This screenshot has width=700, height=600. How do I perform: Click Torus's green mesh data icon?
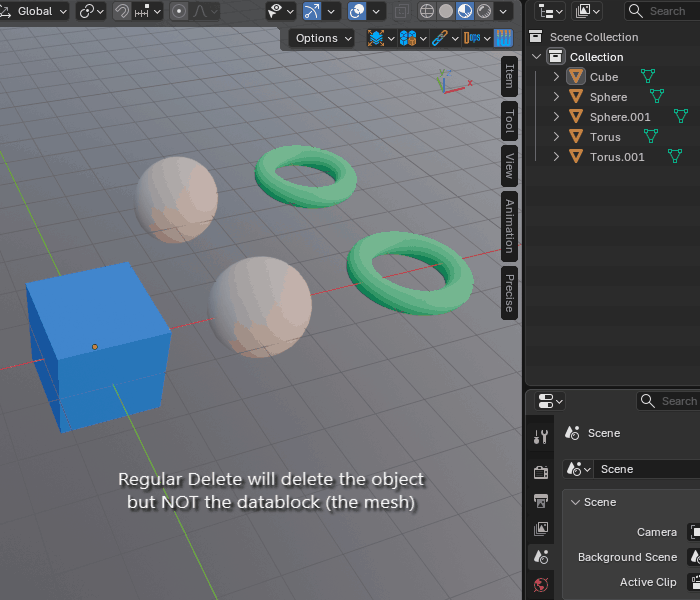[651, 136]
